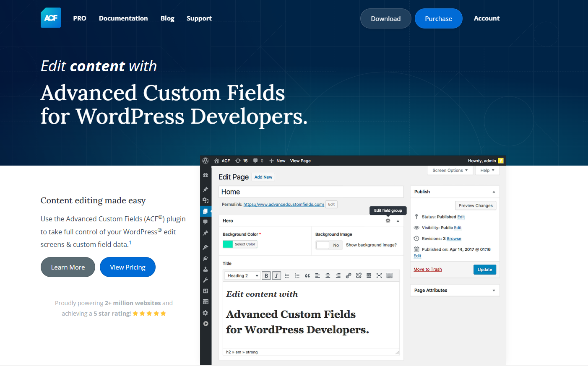Click the Home page title input field
Viewport: 588px width, 371px height.
(x=311, y=192)
